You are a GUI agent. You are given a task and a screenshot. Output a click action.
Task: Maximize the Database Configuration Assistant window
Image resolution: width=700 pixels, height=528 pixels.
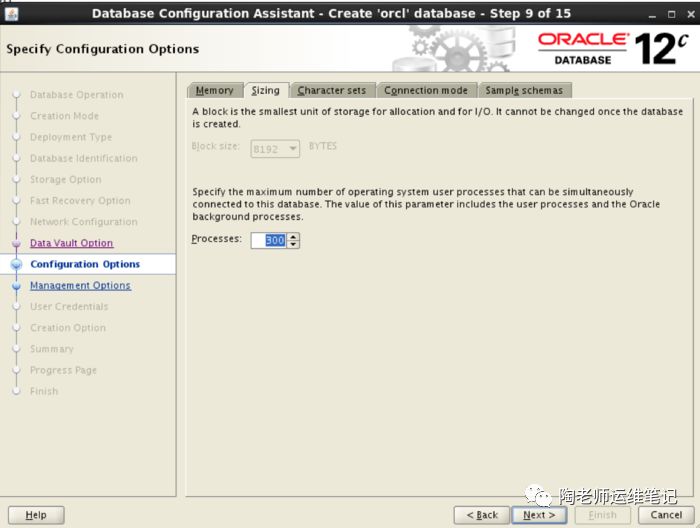671,14
